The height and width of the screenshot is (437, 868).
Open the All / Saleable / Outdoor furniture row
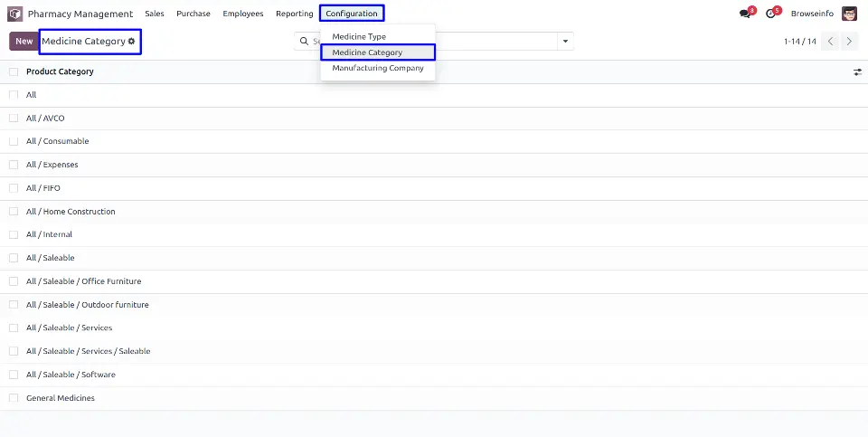click(434, 305)
